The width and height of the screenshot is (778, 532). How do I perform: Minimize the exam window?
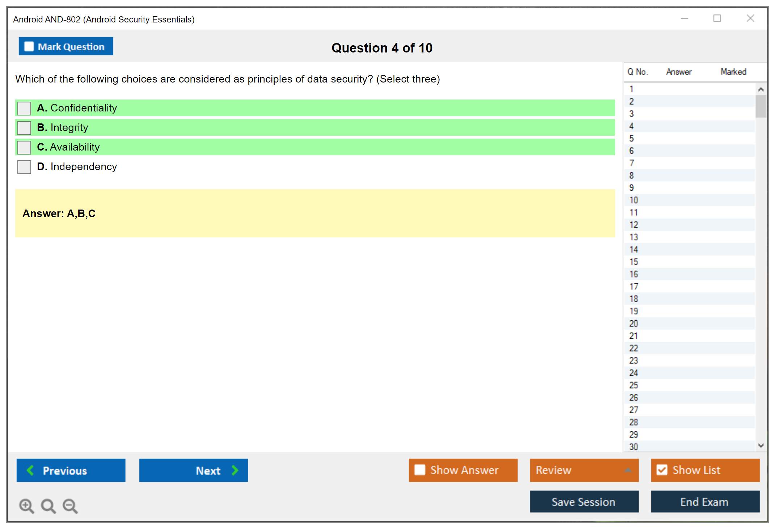(x=684, y=18)
